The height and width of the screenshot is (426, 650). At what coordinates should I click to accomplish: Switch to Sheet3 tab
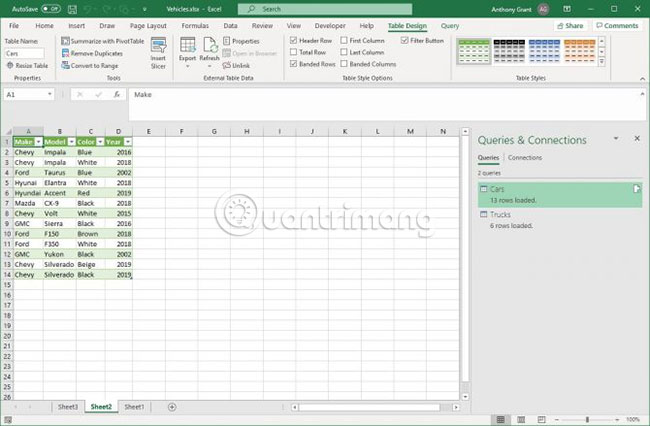pyautogui.click(x=68, y=407)
